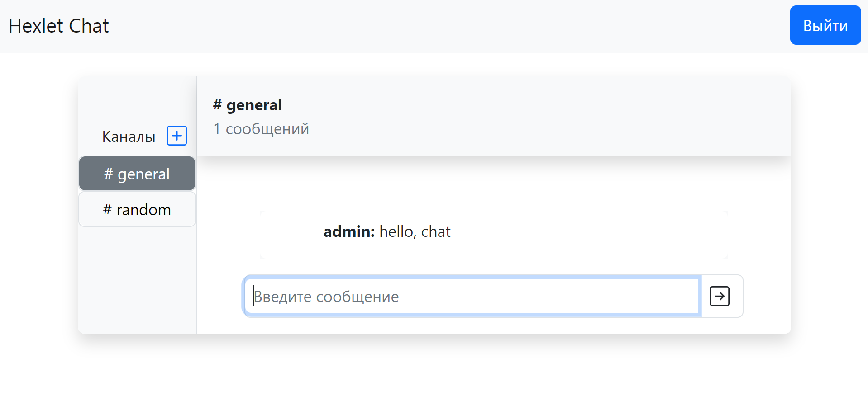868x396 pixels.
Task: Open the Hexlet Chat home link
Action: [x=59, y=26]
